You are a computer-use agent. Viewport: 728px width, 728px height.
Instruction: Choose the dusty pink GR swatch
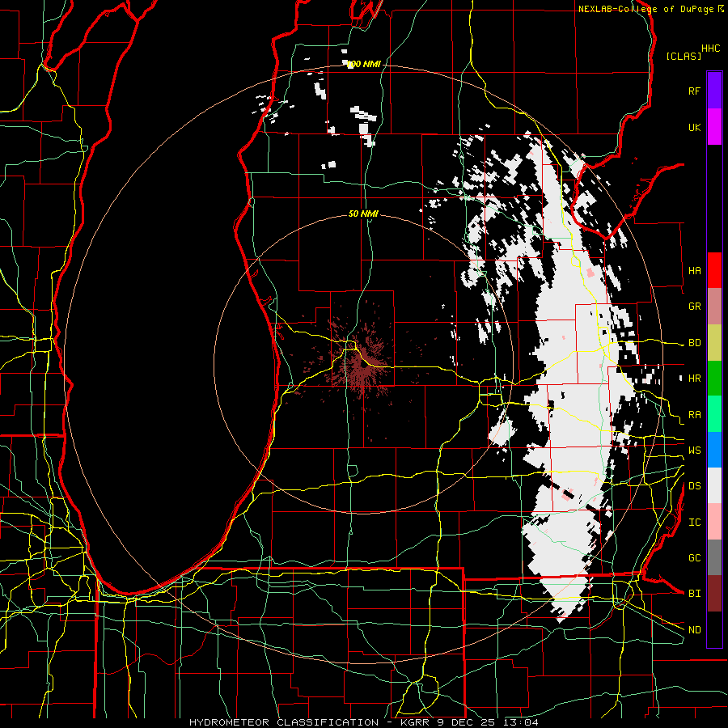pos(714,307)
